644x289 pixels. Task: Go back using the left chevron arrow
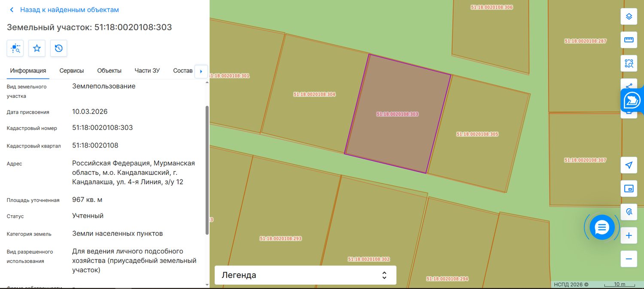pos(12,10)
